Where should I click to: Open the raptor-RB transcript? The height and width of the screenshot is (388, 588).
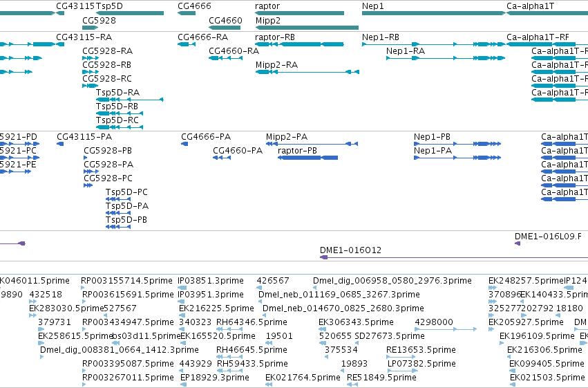point(299,44)
